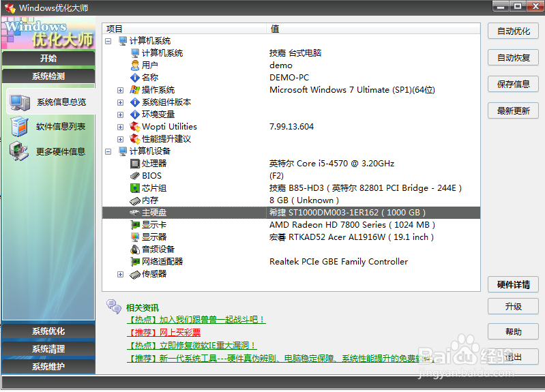545x392 pixels.
Task: Click the 系统组件版本 info icon
Action: click(x=135, y=102)
